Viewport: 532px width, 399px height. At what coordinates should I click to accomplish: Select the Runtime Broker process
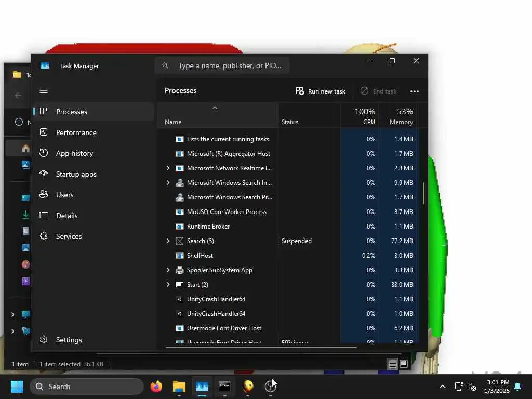tap(287, 227)
